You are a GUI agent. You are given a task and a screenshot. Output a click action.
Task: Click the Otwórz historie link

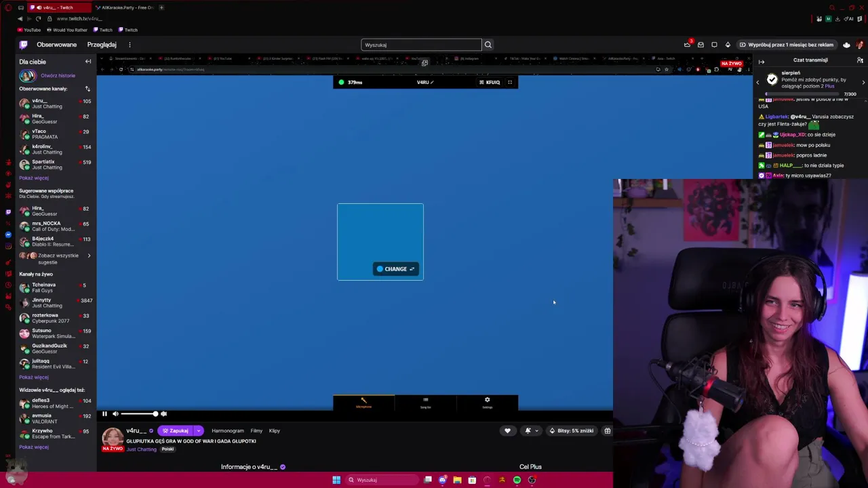pos(58,76)
